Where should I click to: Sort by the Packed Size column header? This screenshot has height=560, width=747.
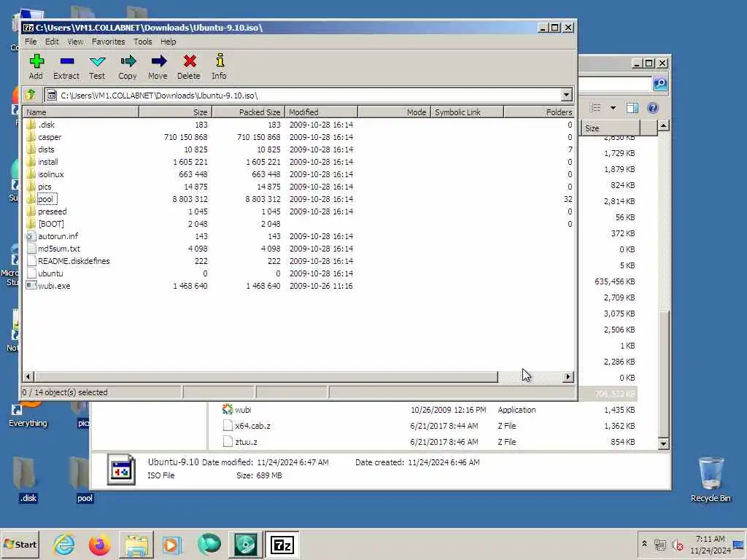[x=248, y=112]
